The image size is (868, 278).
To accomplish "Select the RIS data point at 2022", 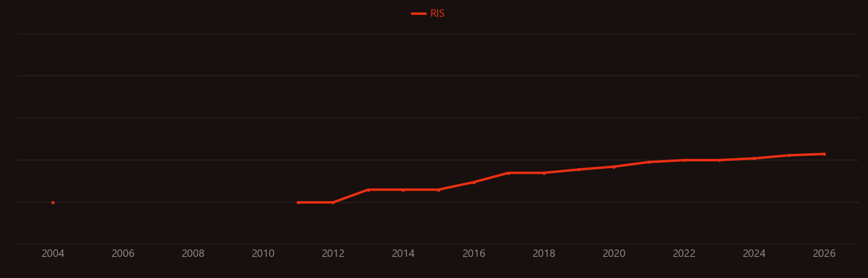I will [x=684, y=160].
